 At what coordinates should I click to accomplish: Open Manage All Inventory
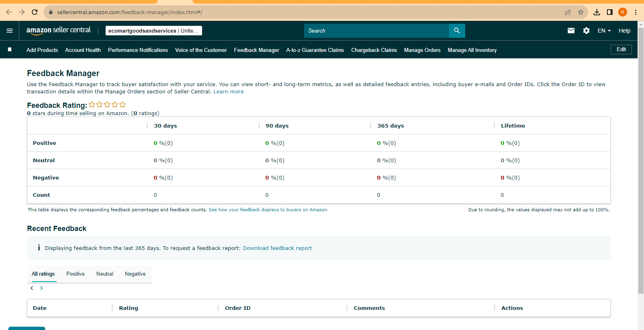[x=472, y=50]
